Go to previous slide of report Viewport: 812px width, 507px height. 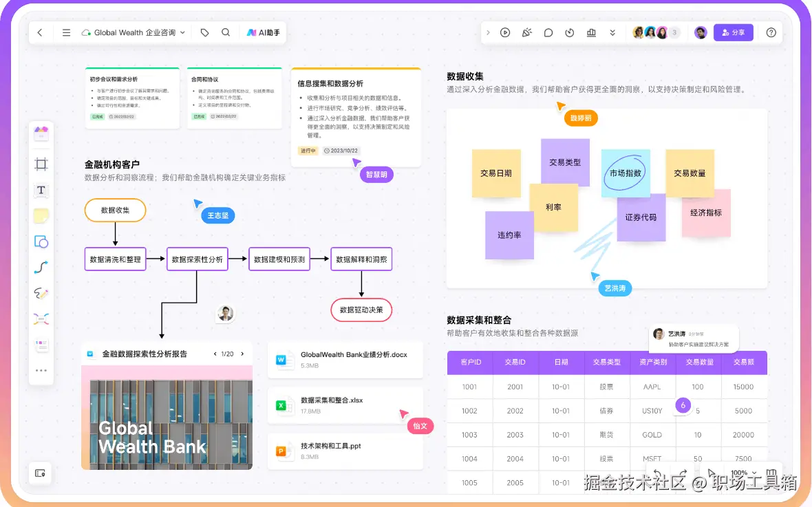click(215, 354)
